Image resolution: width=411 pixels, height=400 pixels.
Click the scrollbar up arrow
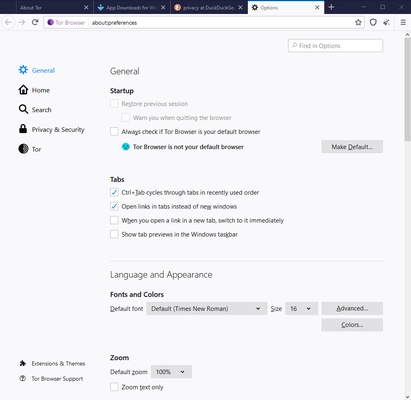(x=407, y=34)
